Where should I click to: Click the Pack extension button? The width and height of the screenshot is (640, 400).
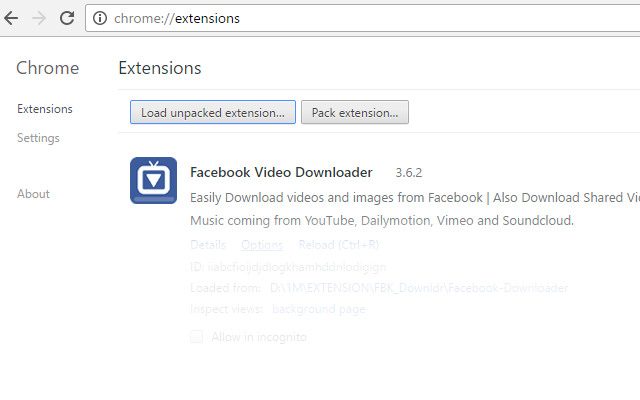click(355, 112)
